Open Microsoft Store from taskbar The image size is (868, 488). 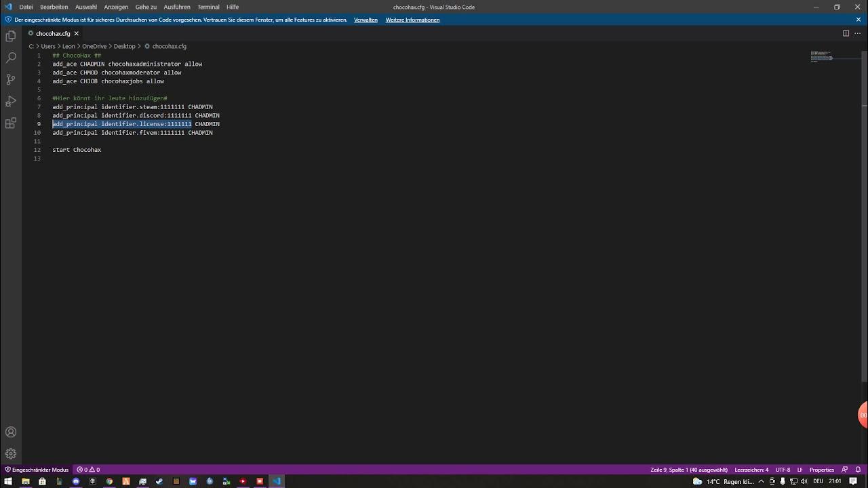click(x=42, y=481)
